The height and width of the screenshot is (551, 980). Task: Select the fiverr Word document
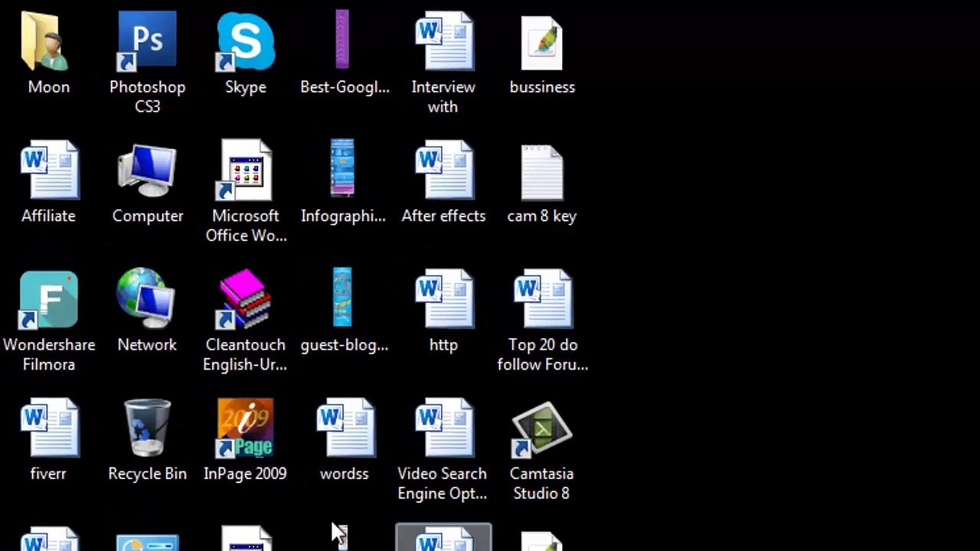49,429
